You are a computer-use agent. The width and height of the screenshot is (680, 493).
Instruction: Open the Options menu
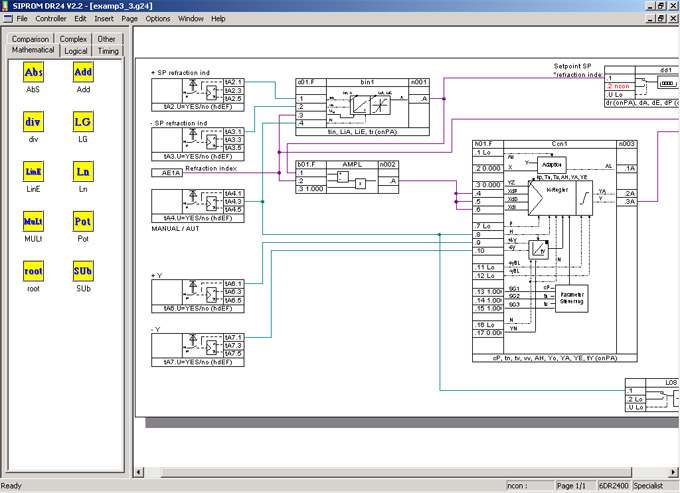click(x=158, y=19)
